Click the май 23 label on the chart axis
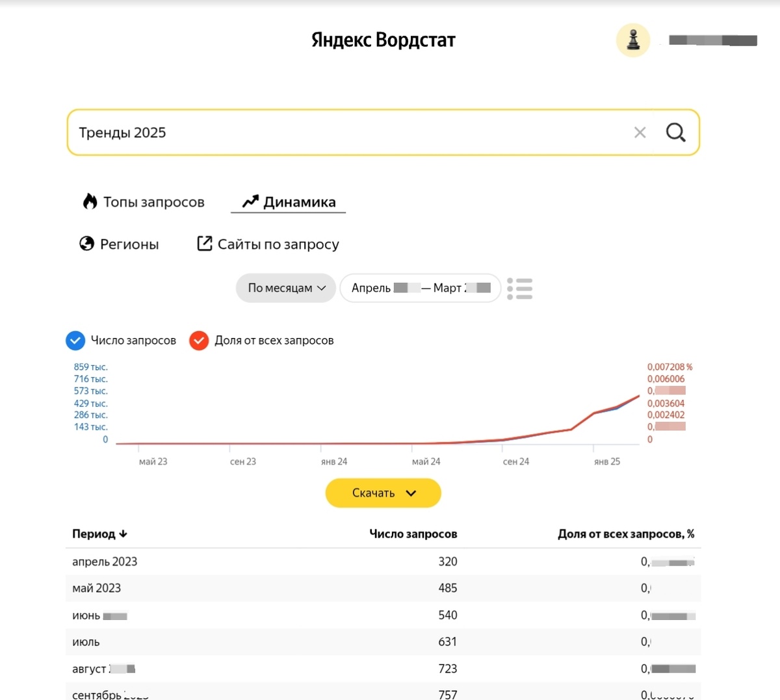 click(x=153, y=461)
